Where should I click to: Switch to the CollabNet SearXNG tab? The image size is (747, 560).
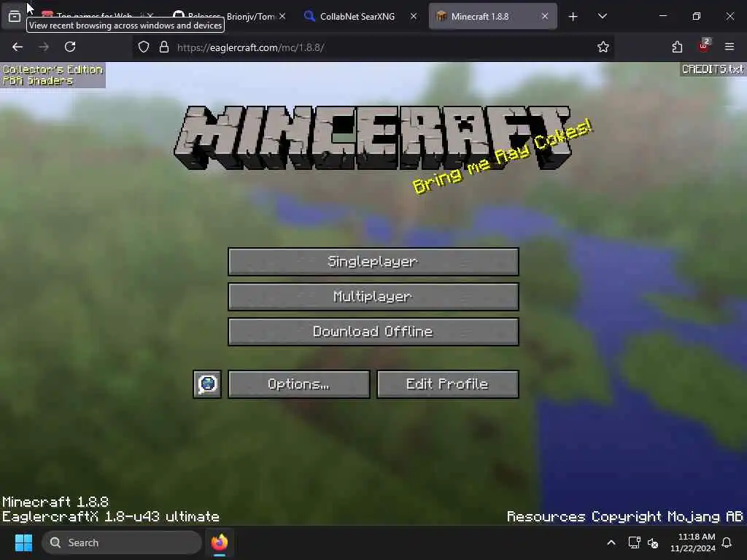coord(357,16)
